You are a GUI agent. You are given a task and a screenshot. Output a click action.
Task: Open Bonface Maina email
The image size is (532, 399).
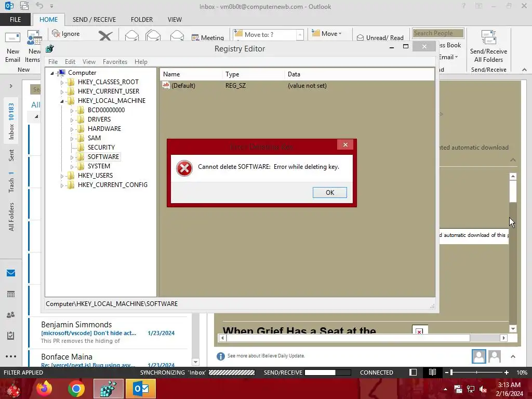[x=108, y=358]
